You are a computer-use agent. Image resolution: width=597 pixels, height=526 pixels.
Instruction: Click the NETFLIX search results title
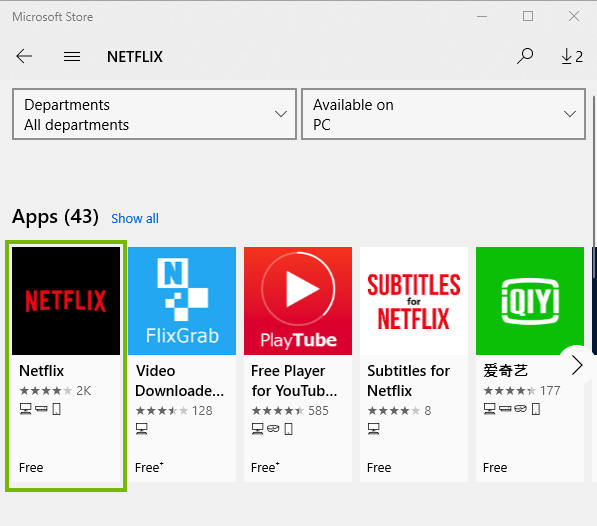tap(135, 57)
